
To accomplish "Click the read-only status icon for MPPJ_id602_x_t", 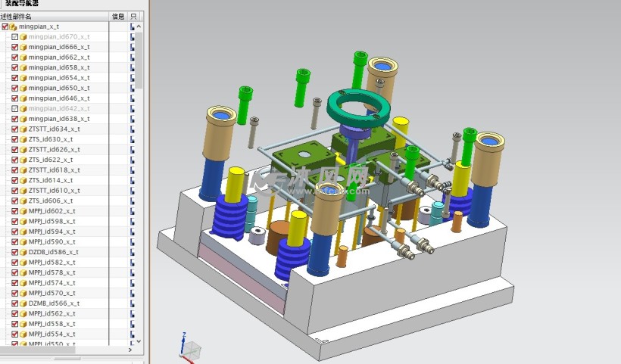I will tap(133, 211).
